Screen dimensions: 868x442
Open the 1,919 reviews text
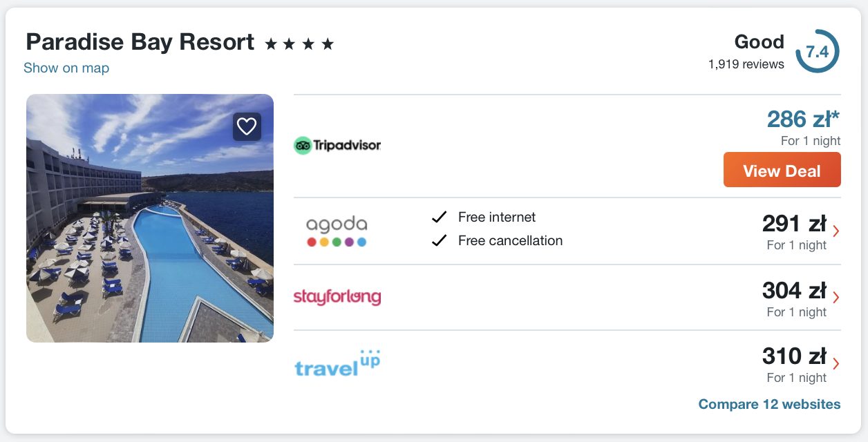tap(746, 64)
